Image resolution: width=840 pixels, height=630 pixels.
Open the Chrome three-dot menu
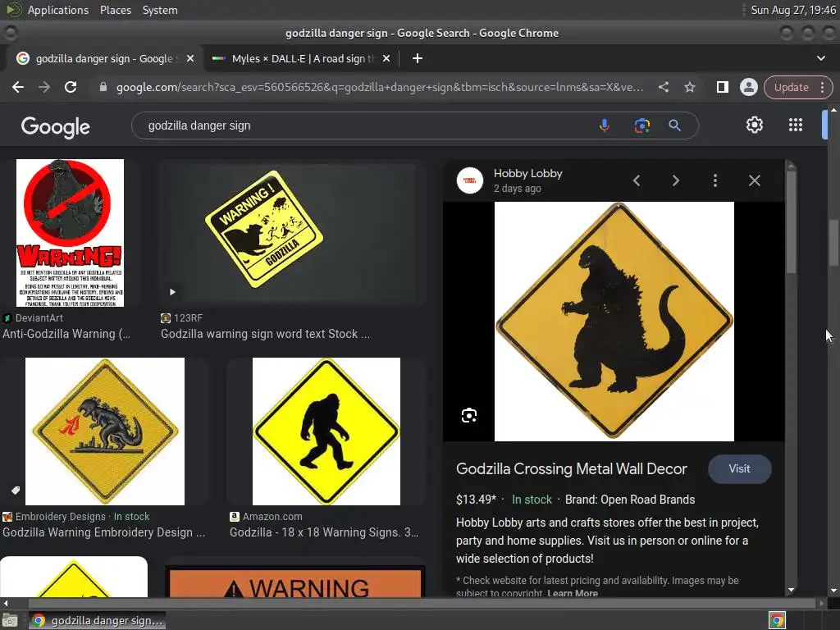822,87
